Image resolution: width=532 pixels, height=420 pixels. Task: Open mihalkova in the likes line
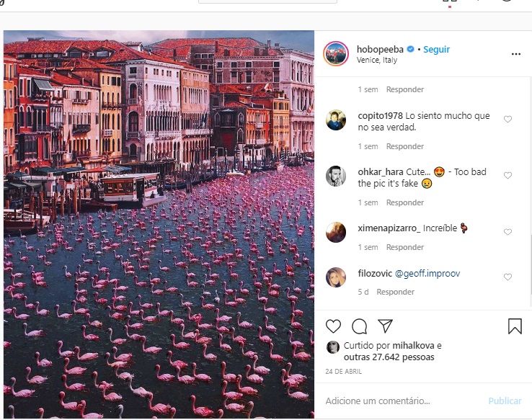point(413,346)
